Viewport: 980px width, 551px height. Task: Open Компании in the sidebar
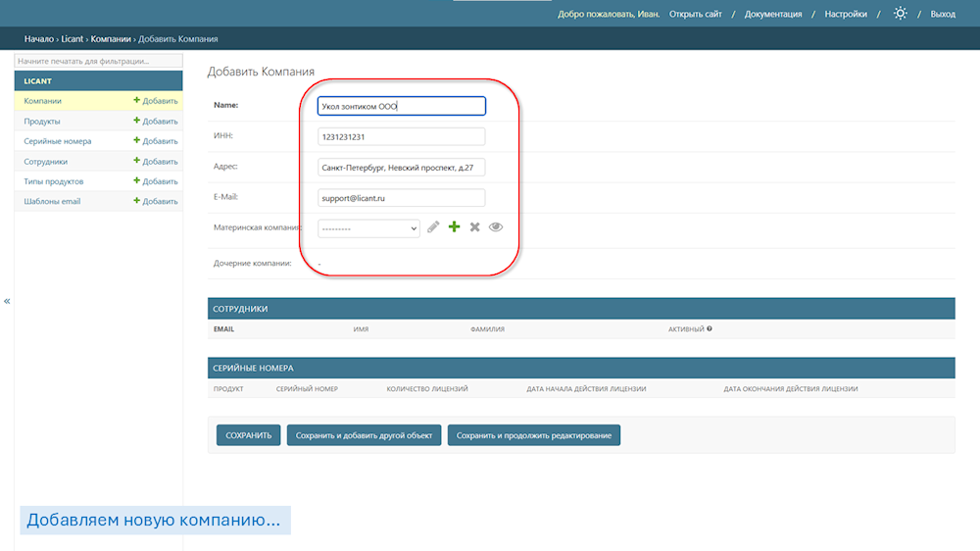[x=43, y=101]
